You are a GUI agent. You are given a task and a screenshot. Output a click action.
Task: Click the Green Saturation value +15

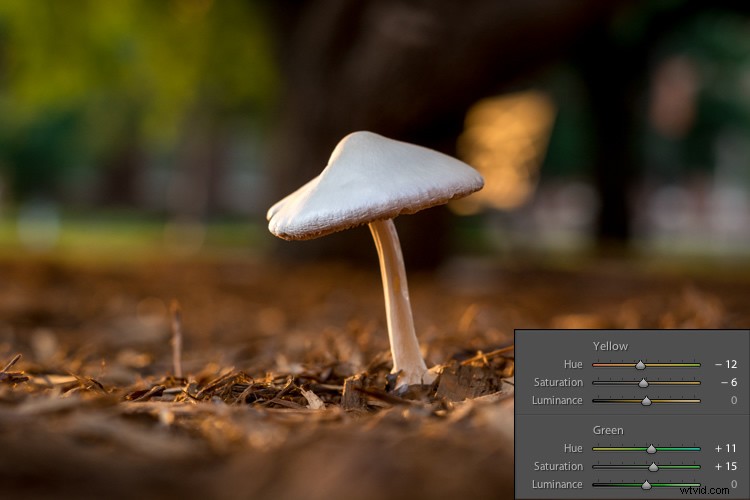(726, 467)
